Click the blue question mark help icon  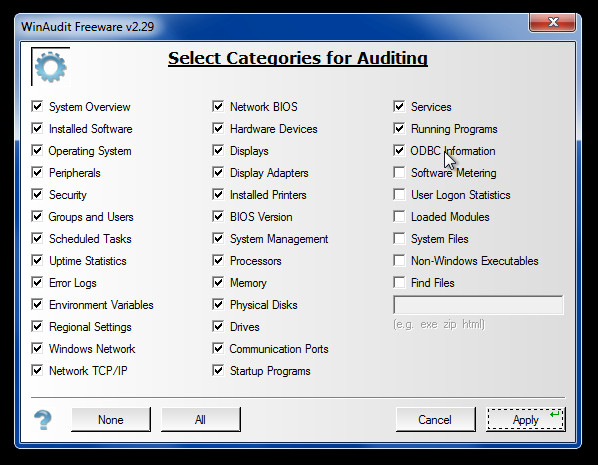click(x=43, y=420)
